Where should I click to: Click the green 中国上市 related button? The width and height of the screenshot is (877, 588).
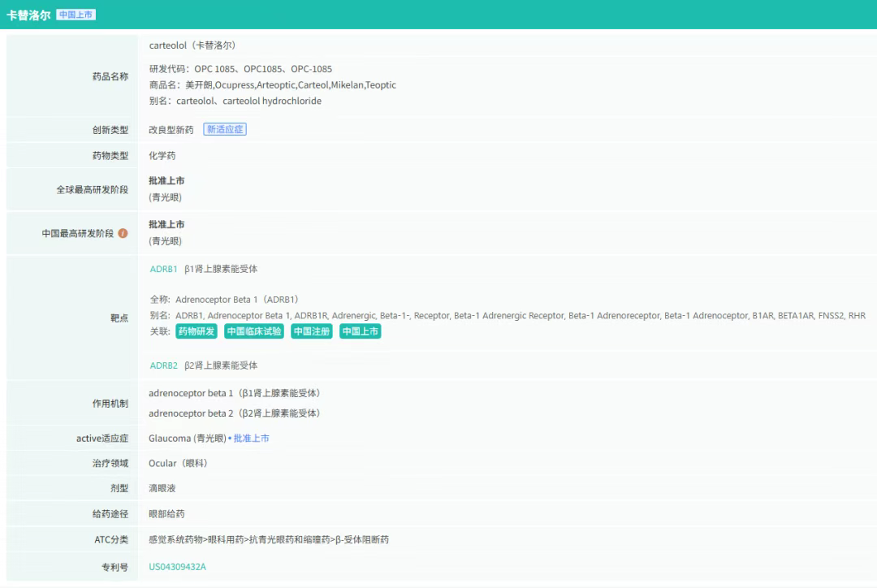(361, 331)
